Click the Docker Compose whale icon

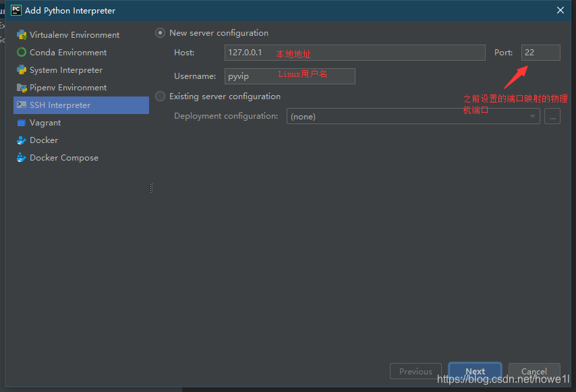(22, 158)
